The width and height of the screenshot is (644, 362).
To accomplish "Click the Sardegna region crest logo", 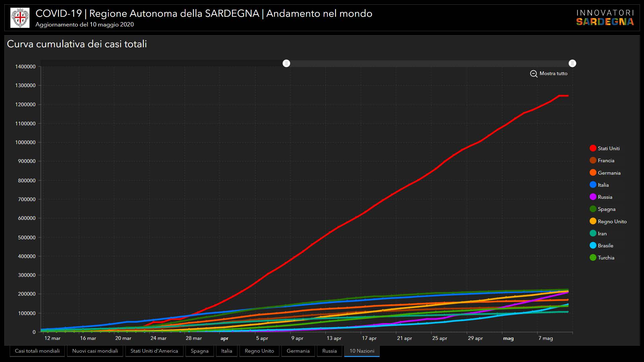I will 20,18.
